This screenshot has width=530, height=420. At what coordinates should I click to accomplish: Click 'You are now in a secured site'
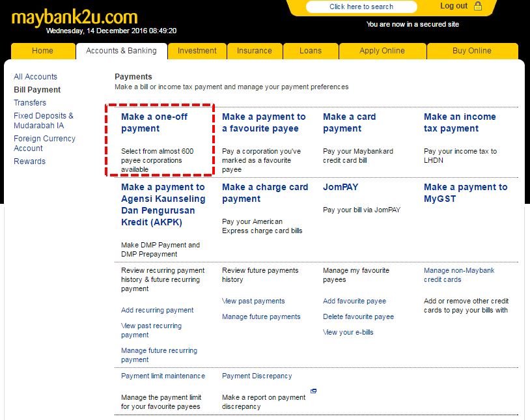coord(412,24)
